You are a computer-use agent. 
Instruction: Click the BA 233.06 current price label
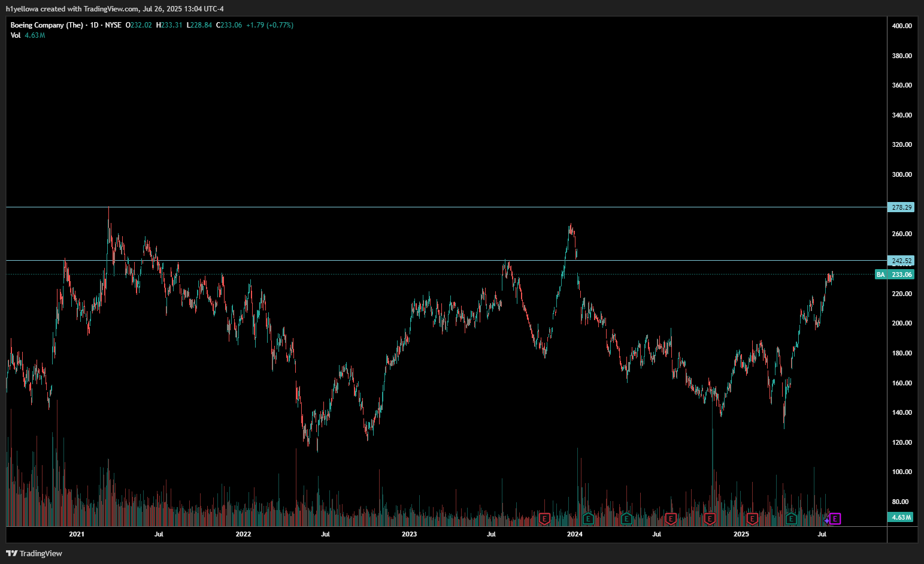(895, 275)
